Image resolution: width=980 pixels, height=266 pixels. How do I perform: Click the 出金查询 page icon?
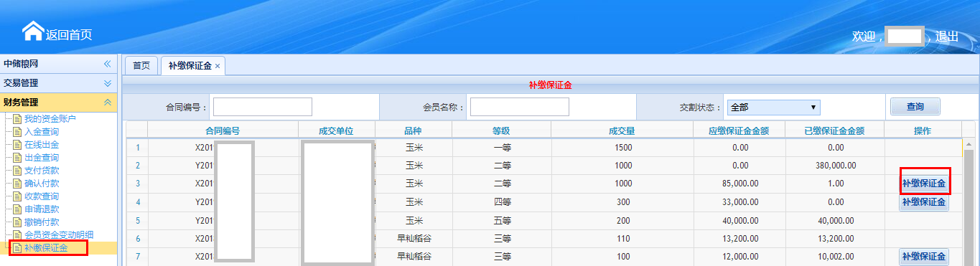[18, 158]
